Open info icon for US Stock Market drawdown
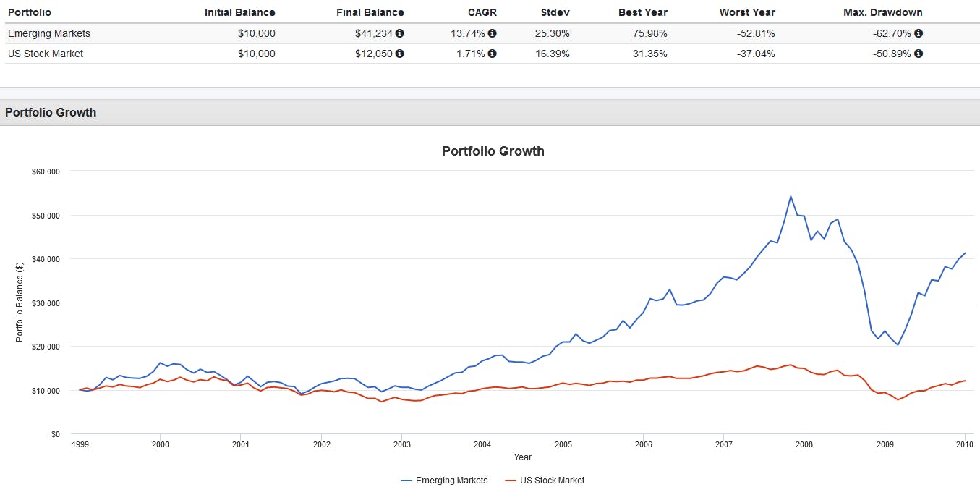This screenshot has width=980, height=495. point(919,54)
